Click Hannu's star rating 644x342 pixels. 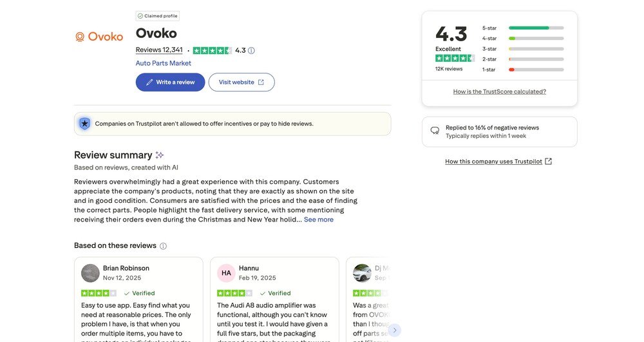click(235, 293)
